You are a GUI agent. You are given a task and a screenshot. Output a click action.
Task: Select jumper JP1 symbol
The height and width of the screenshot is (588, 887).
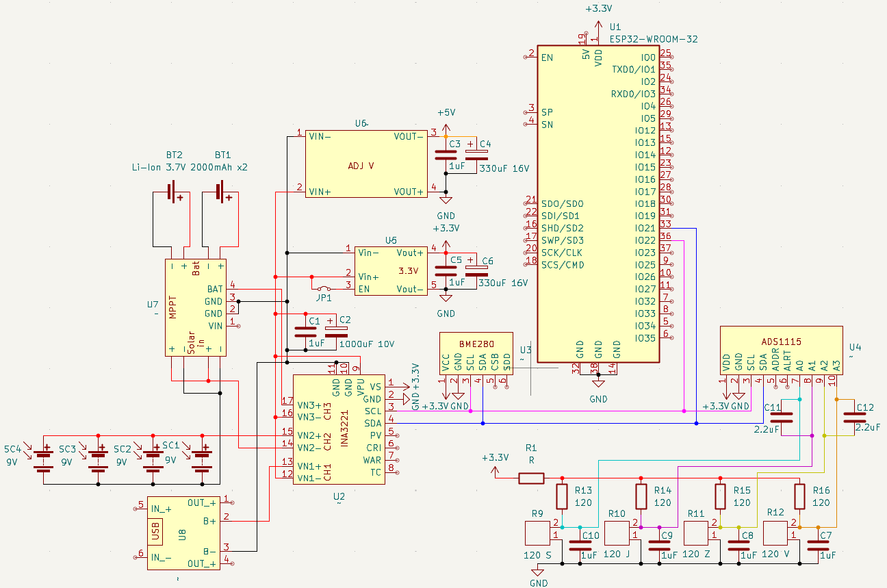323,287
